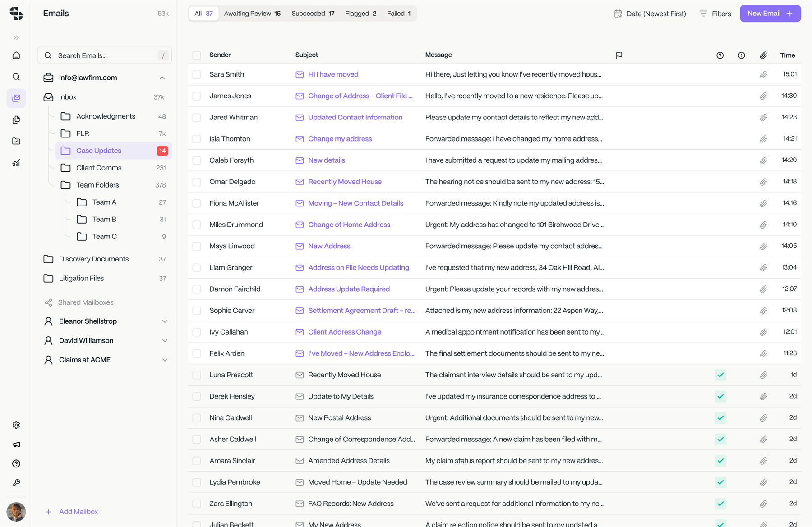Switch to the Succeeded tab
Screen dimensions: 812x527
[x=313, y=14]
